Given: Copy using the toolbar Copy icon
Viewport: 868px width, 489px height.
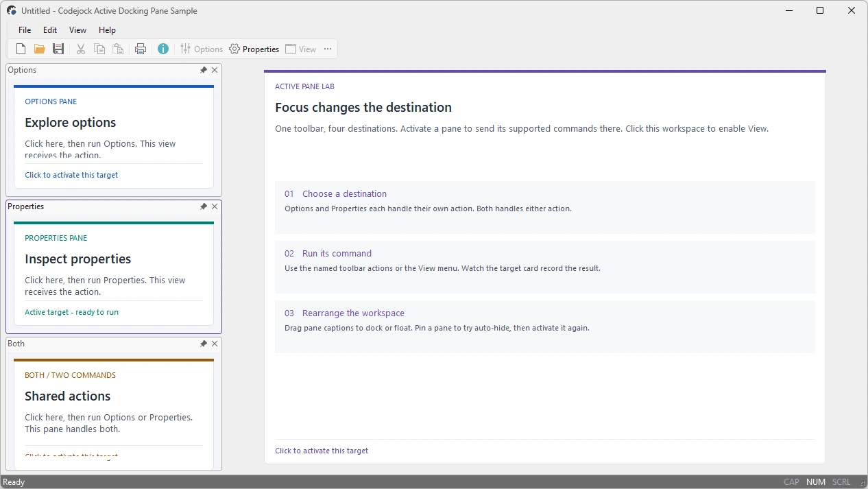Looking at the screenshot, I should (x=99, y=49).
